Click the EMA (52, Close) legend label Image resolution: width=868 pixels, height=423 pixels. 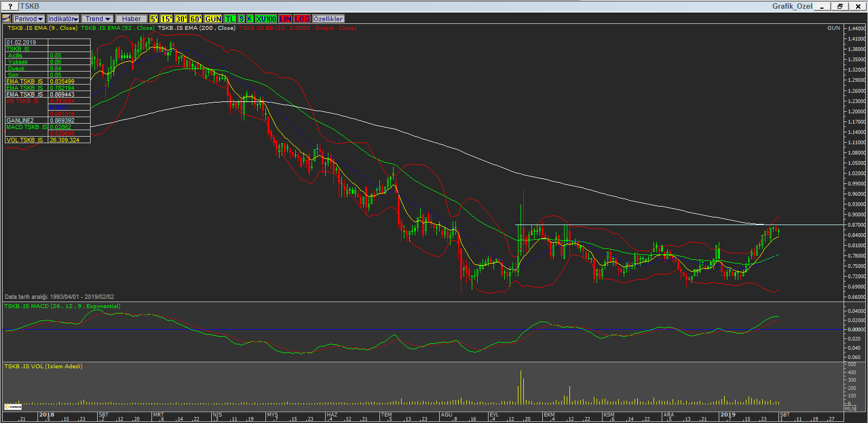118,28
